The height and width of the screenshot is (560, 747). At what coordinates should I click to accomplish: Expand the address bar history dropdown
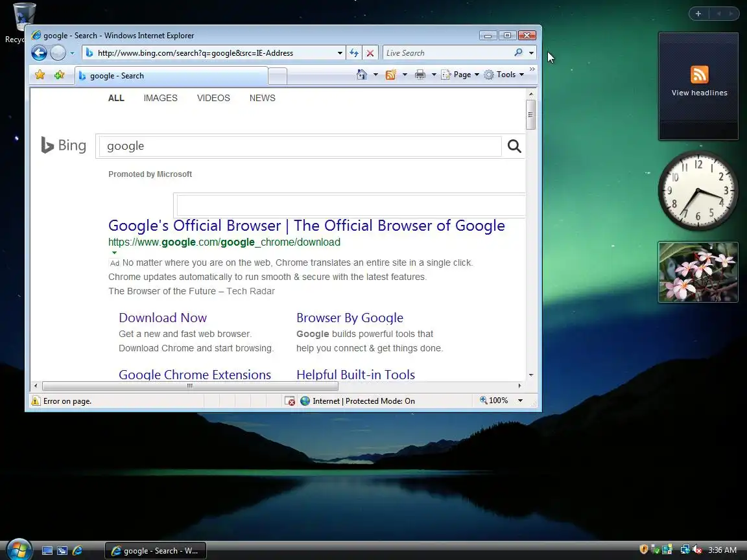tap(340, 53)
